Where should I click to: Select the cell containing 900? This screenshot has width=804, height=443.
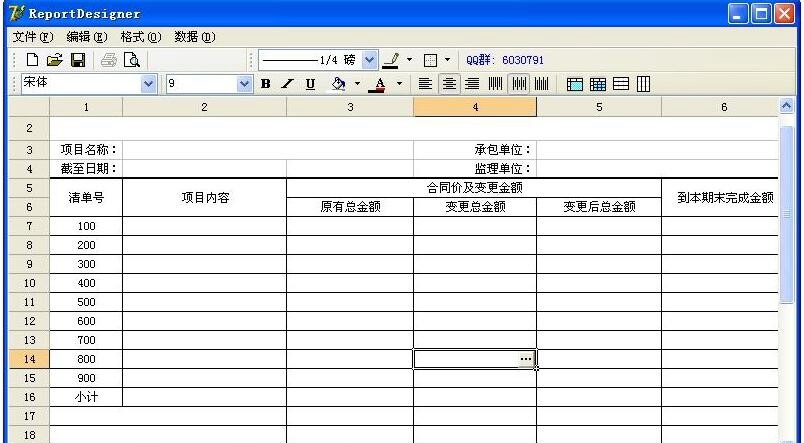coord(86,378)
